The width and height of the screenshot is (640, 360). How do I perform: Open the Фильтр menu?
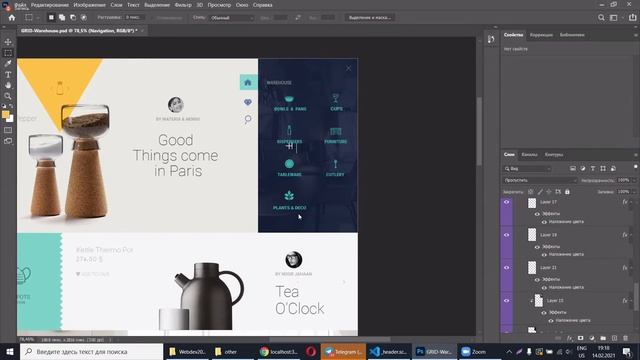click(183, 5)
